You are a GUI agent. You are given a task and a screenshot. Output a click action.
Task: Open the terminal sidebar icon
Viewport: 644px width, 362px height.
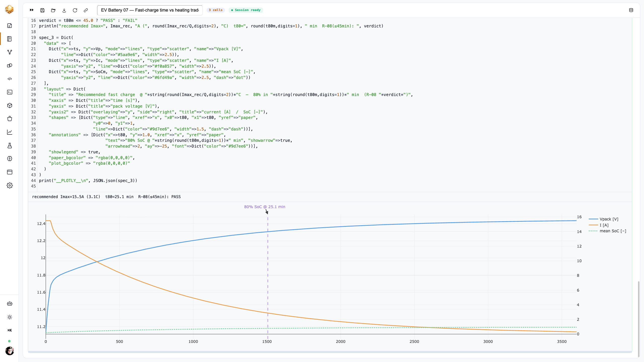[x=10, y=92]
